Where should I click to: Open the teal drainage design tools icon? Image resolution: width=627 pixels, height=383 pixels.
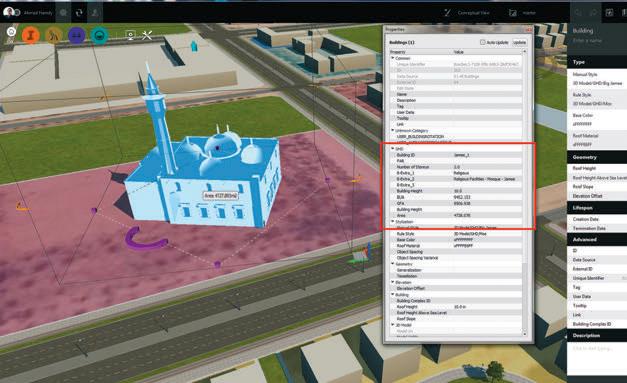coord(100,35)
